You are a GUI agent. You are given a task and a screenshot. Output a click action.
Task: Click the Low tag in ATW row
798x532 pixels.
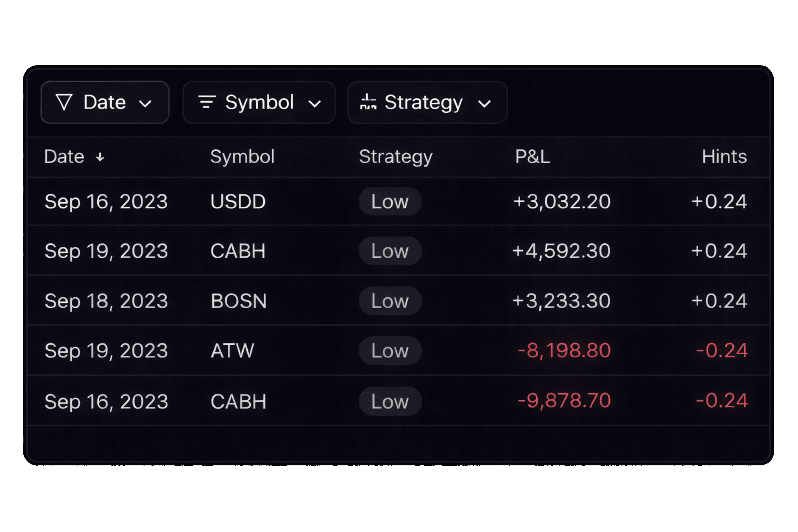[x=390, y=350]
